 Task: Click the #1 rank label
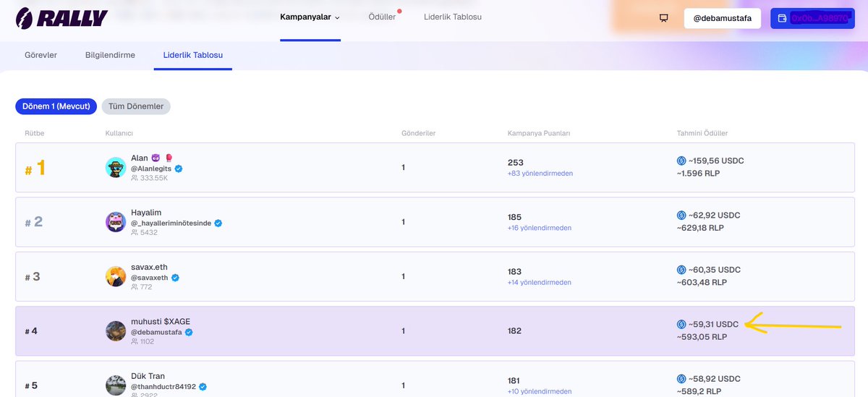point(35,168)
